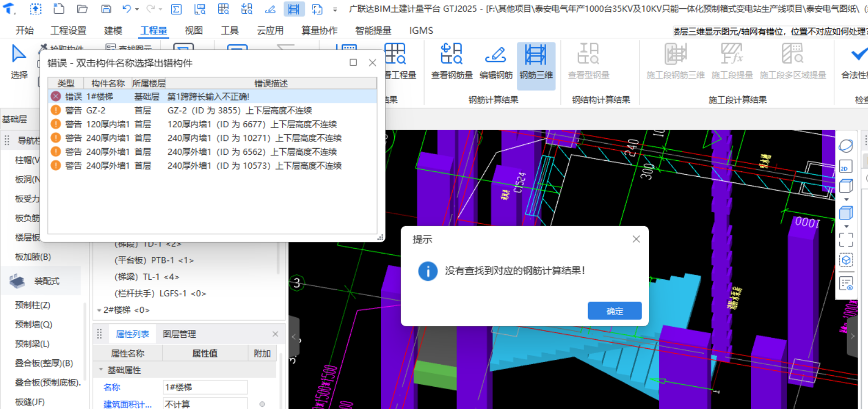Image resolution: width=868 pixels, height=409 pixels.
Task: Click the 名称 value field 1#楼梯
Action: point(205,387)
